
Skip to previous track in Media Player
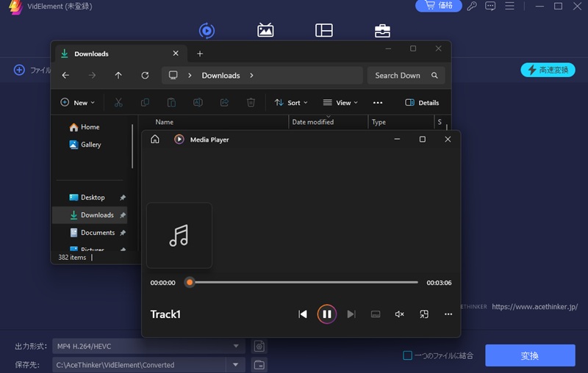(303, 314)
